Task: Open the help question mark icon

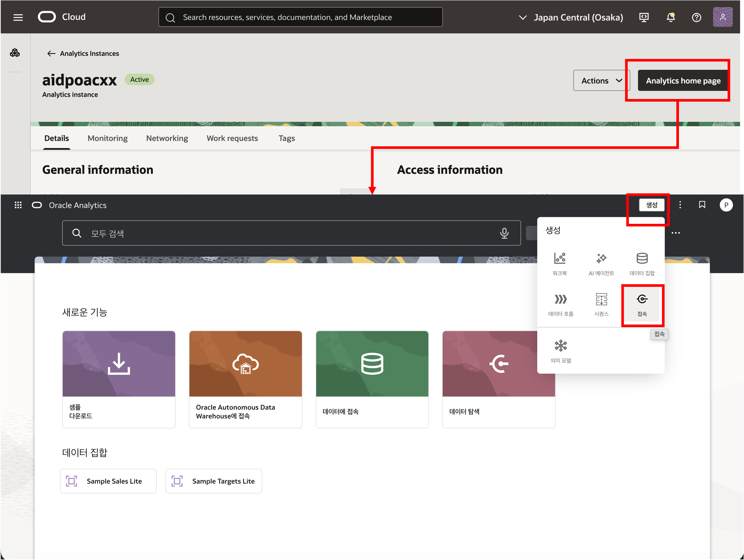Action: (696, 17)
